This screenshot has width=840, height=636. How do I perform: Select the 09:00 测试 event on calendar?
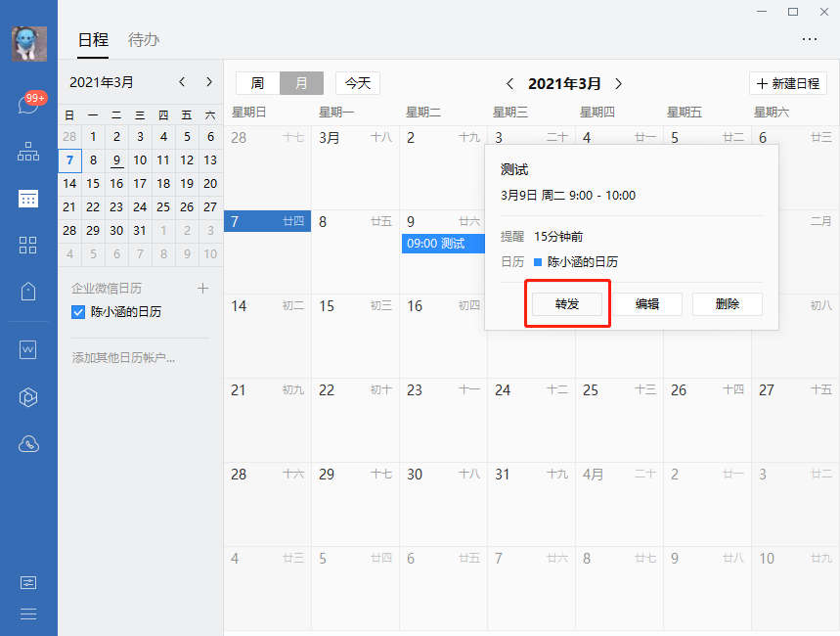(x=442, y=243)
